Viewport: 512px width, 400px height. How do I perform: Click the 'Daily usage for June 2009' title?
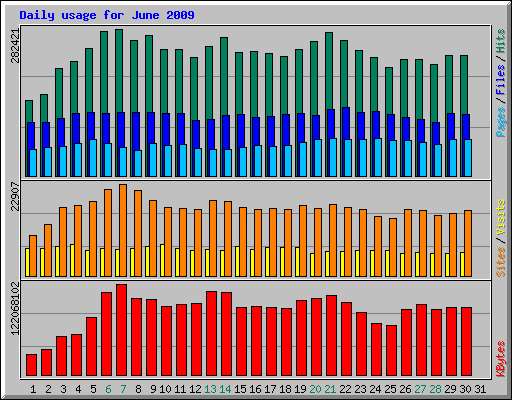click(107, 15)
